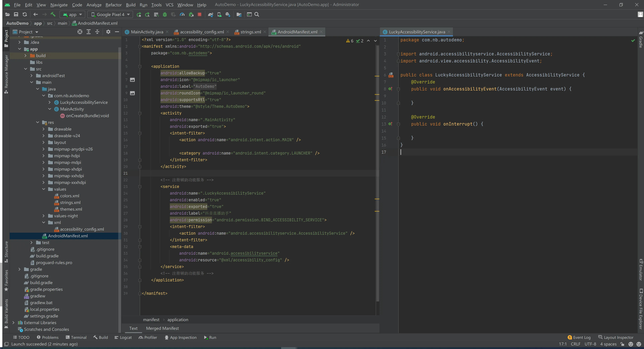Expand the androidTest folder
Screen dimensions: 644x349
(31, 75)
